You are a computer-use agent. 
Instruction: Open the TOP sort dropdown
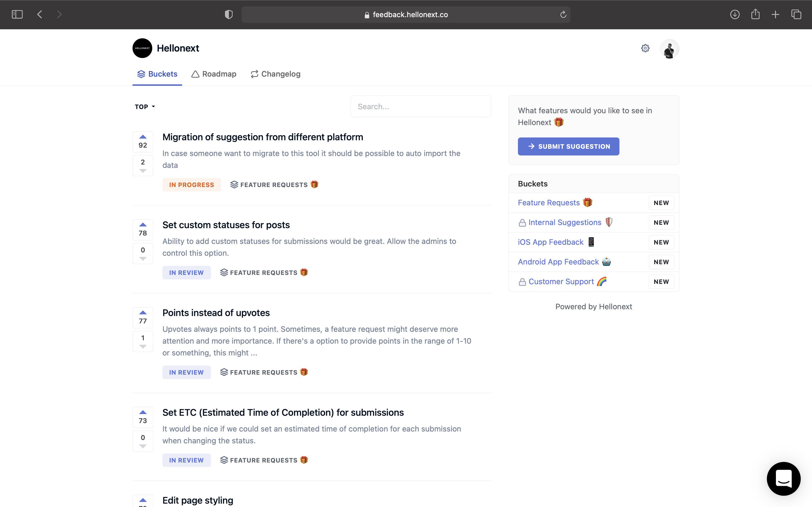click(144, 107)
